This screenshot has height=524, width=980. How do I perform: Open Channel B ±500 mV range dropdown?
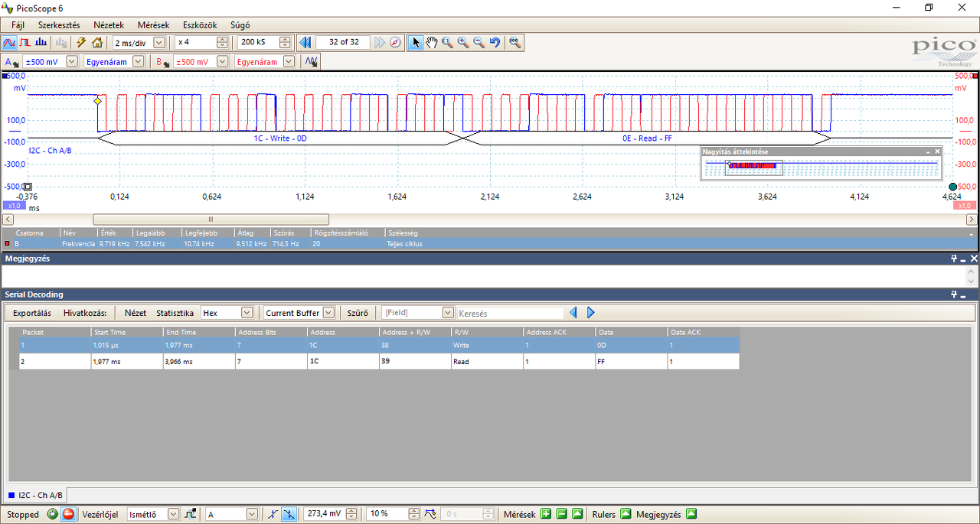(x=222, y=62)
